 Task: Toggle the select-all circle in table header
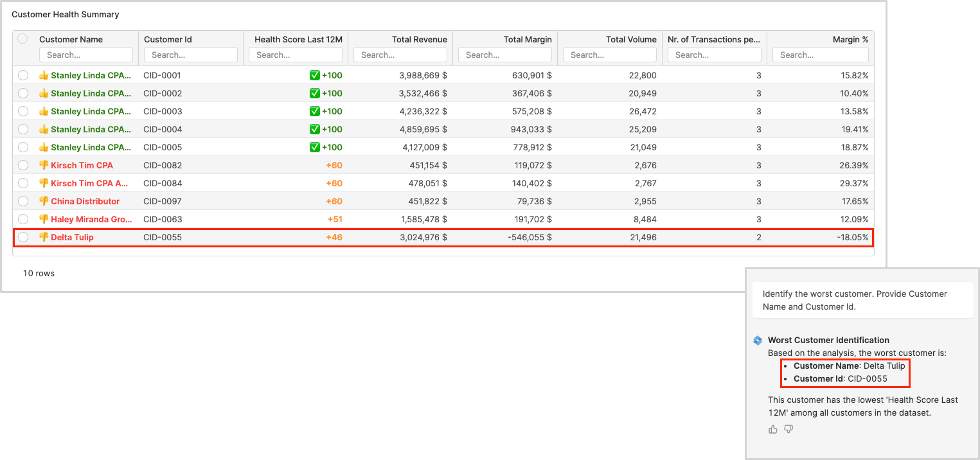click(23, 39)
